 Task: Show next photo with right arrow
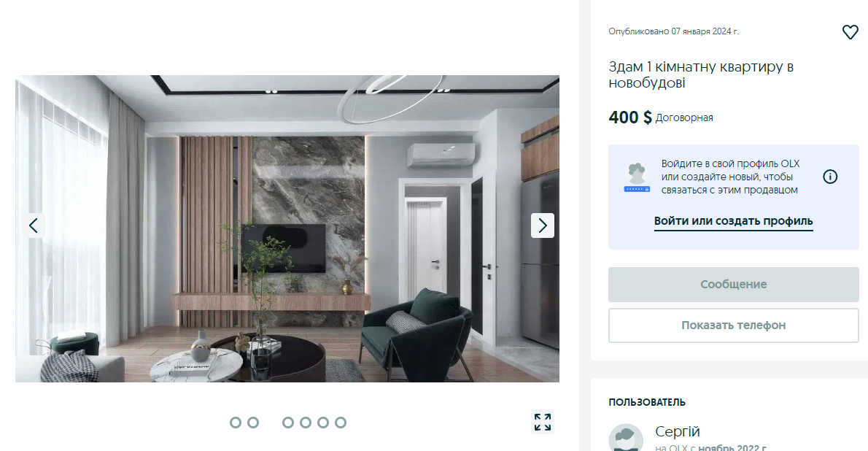[543, 225]
